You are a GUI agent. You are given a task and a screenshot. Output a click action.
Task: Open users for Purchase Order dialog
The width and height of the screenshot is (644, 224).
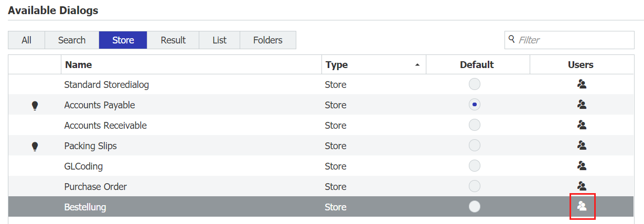point(581,186)
